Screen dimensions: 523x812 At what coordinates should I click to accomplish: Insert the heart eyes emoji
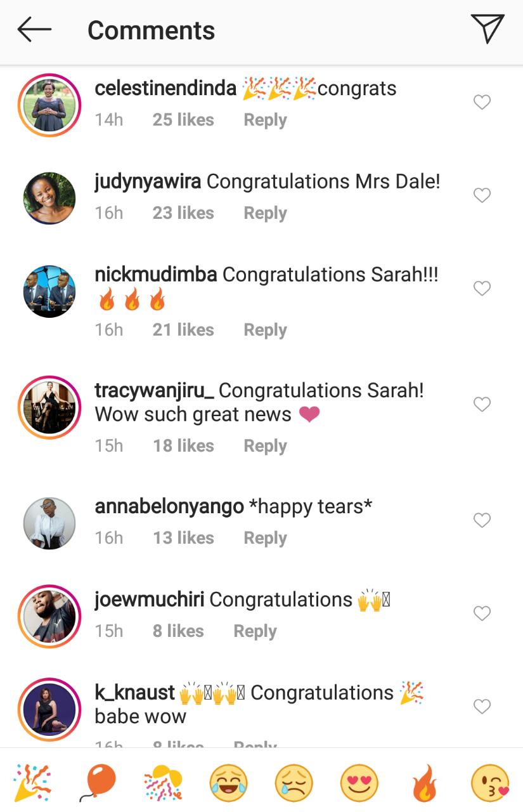click(x=359, y=782)
